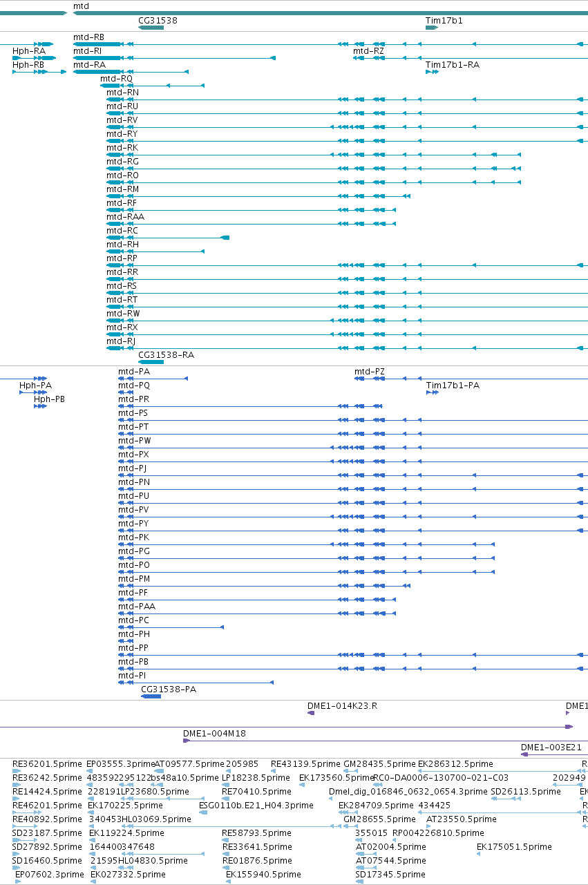Choose the mtd-PK protein label
This screenshot has height=885, width=588.
(134, 537)
